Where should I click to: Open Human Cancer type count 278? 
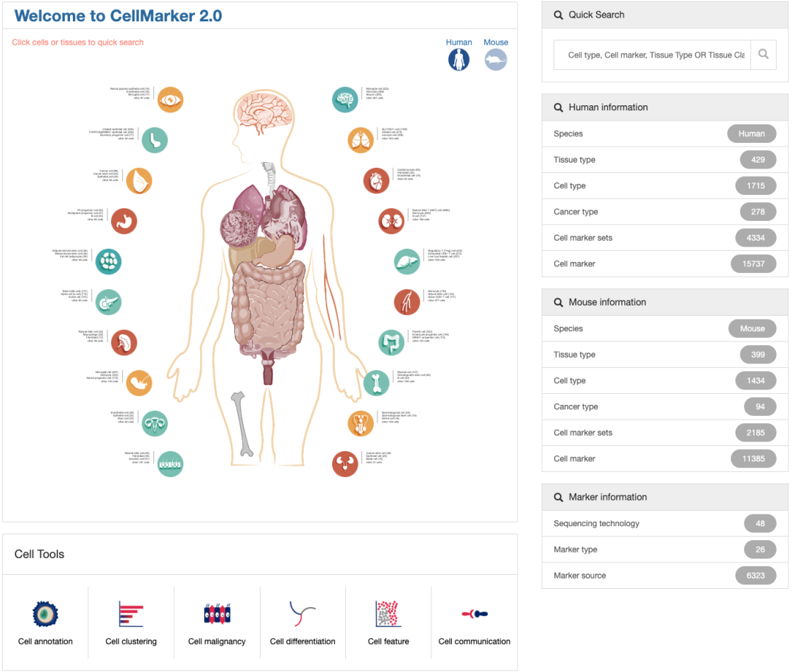click(x=758, y=212)
